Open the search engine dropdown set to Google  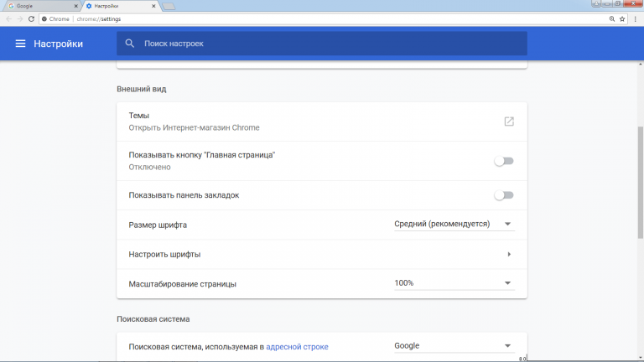(x=453, y=345)
